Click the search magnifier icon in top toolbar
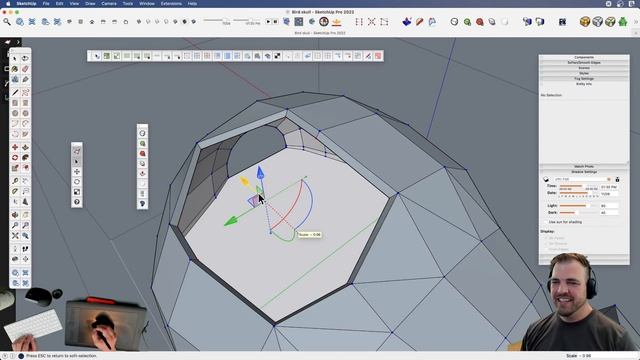 coord(7,22)
